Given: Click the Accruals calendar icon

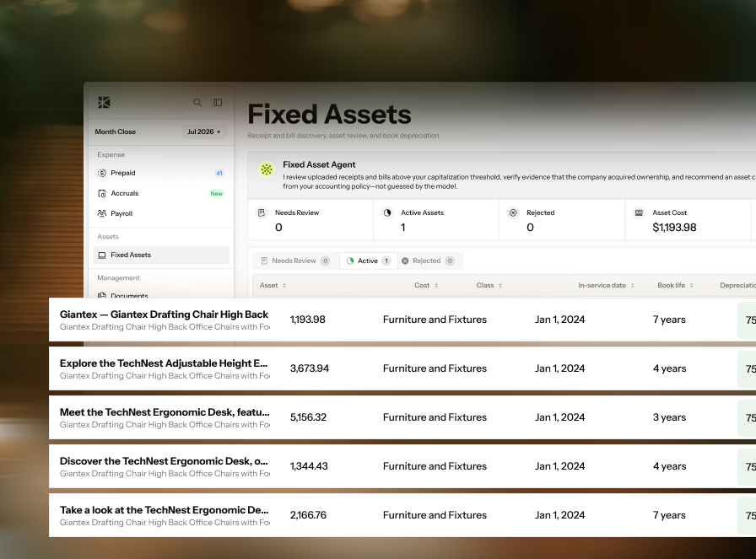Looking at the screenshot, I should (102, 193).
